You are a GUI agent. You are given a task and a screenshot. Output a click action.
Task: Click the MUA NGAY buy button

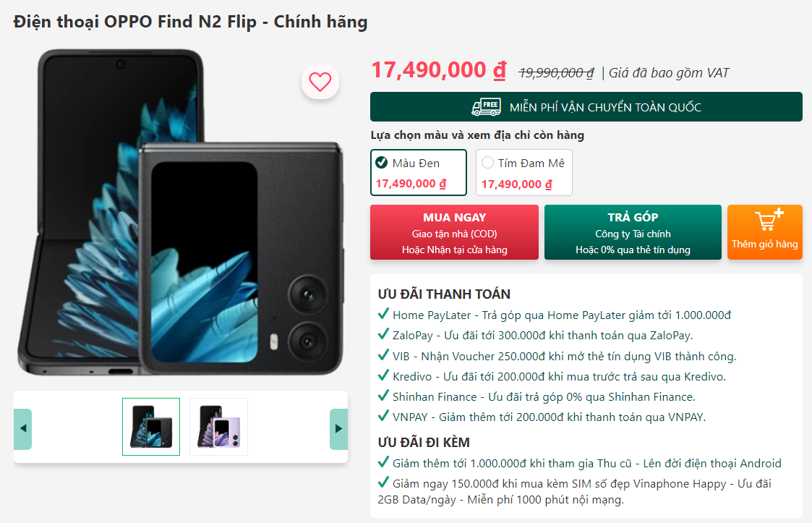454,232
